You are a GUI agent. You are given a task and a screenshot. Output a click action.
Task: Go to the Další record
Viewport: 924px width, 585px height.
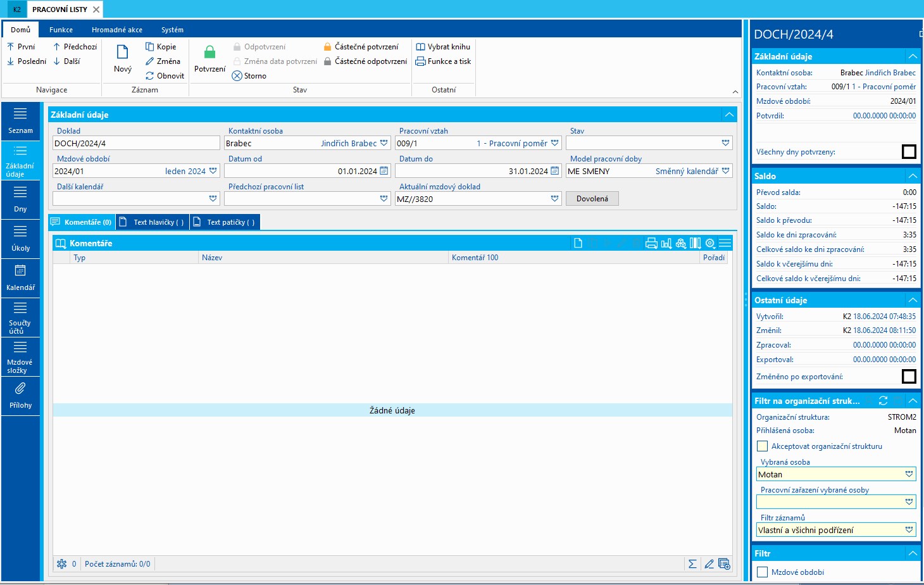click(66, 61)
